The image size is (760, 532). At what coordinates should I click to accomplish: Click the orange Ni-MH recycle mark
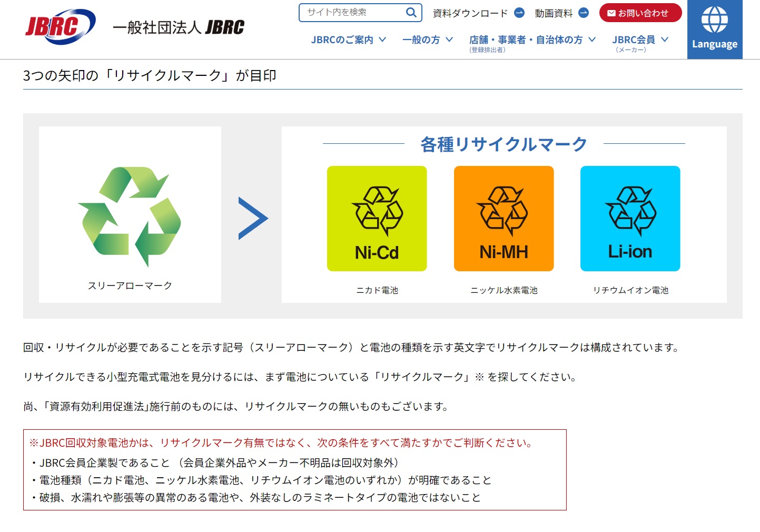coord(504,219)
